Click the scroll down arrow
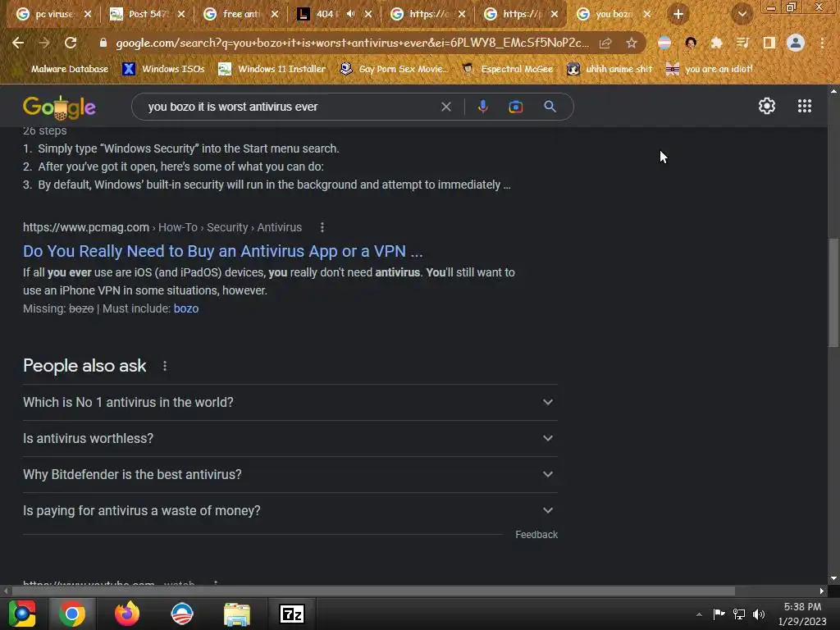840x630 pixels. [833, 578]
